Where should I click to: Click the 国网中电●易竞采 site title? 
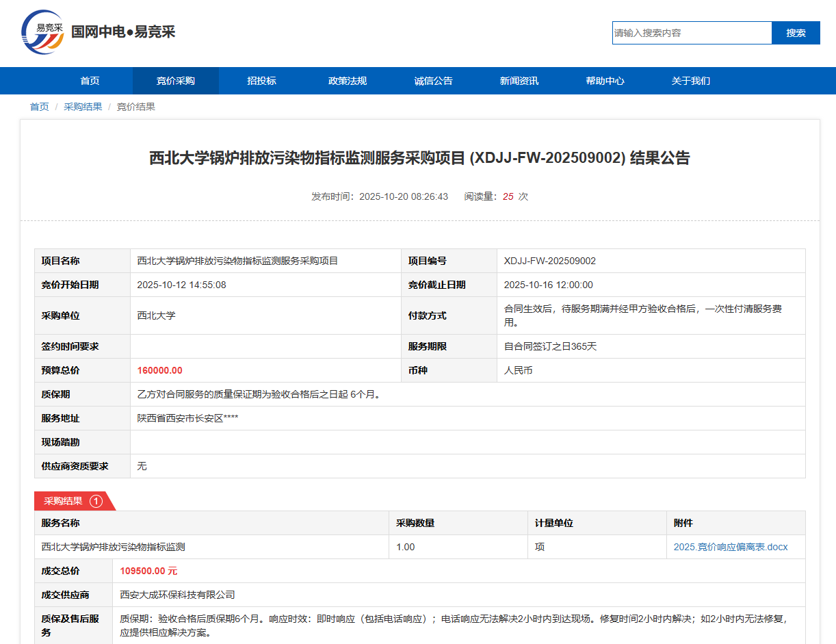(123, 32)
